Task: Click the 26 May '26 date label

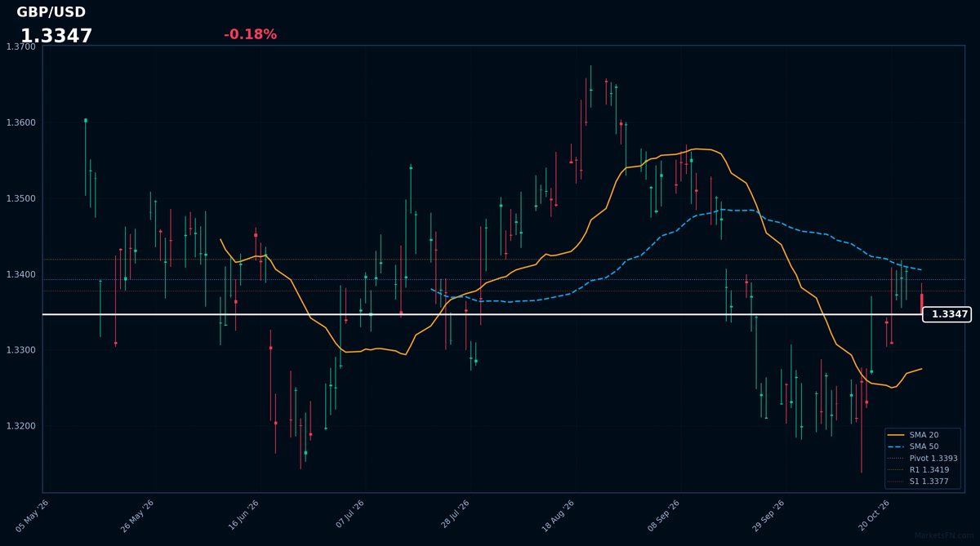Action: coord(137,516)
